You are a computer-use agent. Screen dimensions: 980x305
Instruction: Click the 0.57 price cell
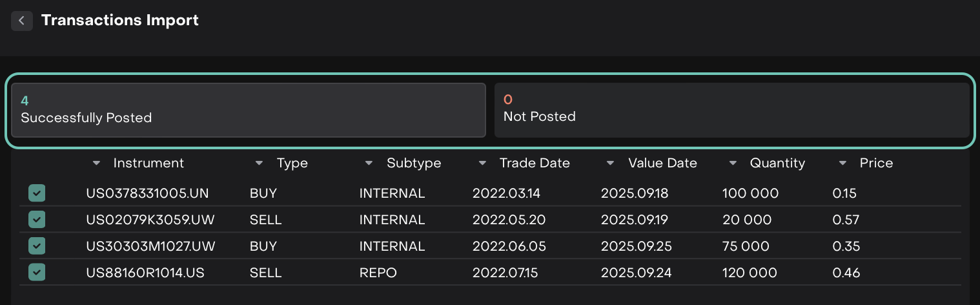(846, 220)
